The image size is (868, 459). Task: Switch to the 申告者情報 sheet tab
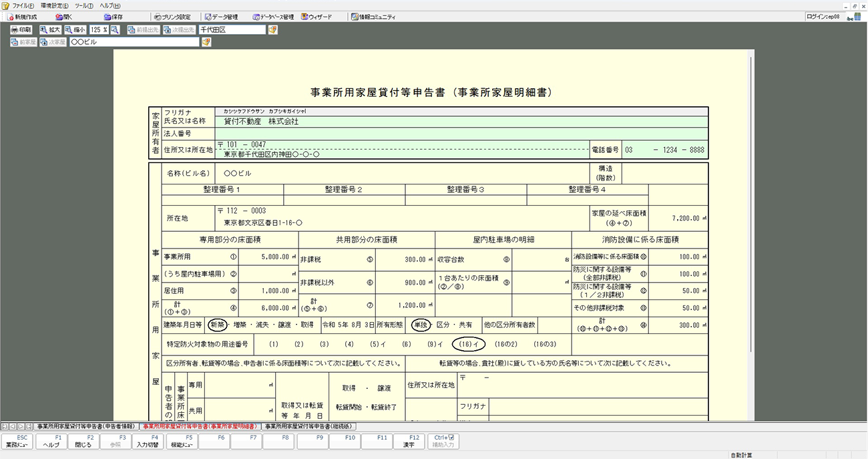(85, 426)
